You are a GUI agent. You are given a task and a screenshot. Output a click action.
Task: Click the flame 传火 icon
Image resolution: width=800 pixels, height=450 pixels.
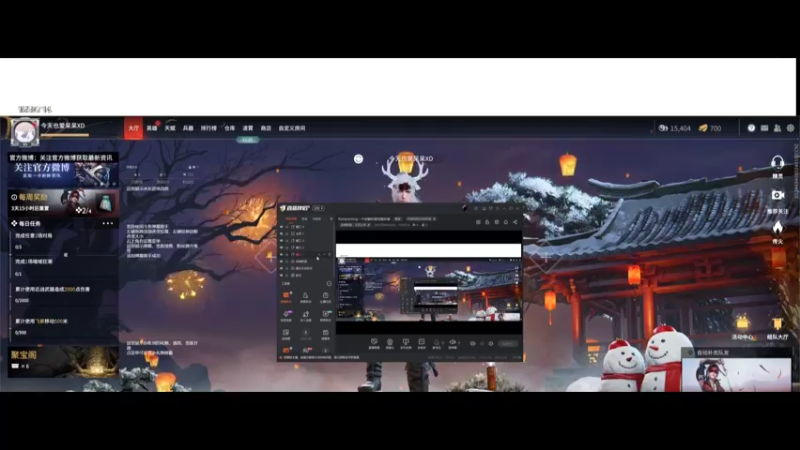pos(778,228)
